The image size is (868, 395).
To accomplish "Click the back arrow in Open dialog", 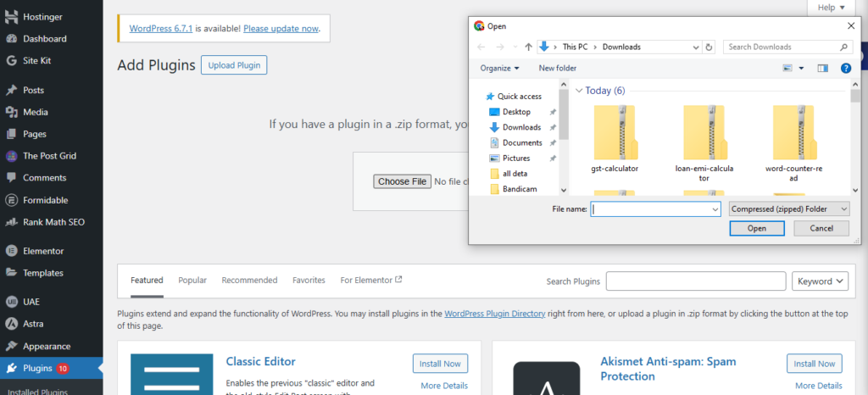I will click(481, 47).
